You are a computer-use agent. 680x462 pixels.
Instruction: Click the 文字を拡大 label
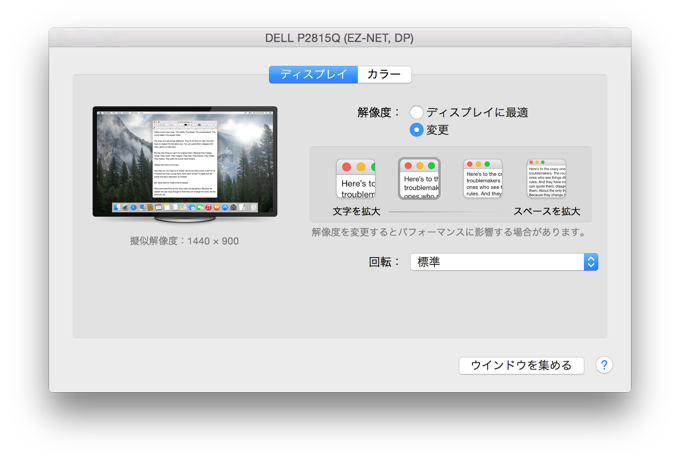pyautogui.click(x=356, y=211)
